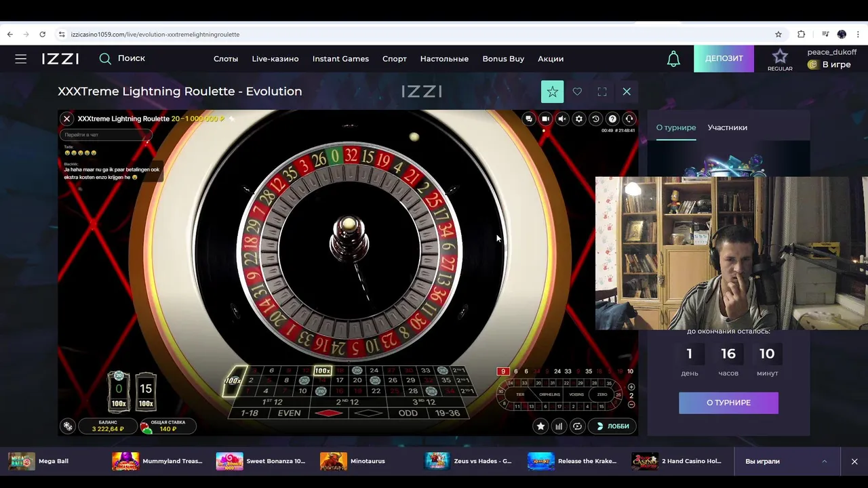Click the IZZI logo

click(x=60, y=59)
